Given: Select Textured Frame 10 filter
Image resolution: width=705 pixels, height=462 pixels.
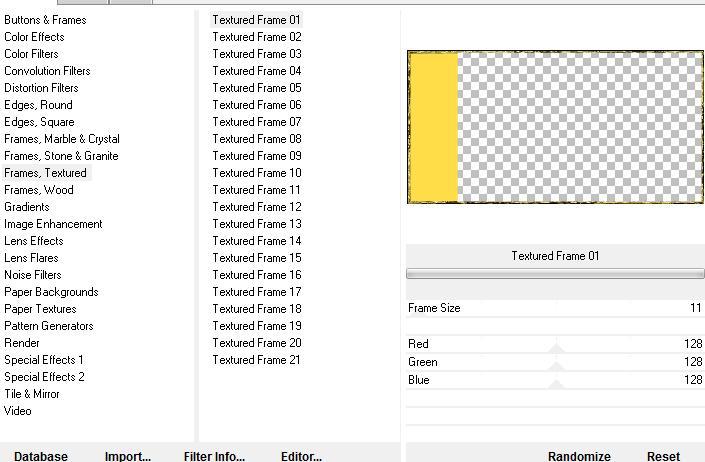Looking at the screenshot, I should pyautogui.click(x=256, y=173).
